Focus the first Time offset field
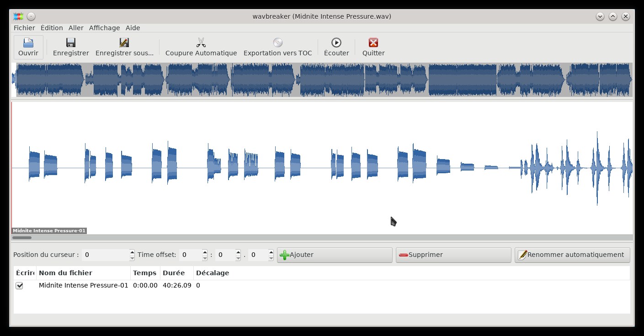The width and height of the screenshot is (644, 336). pos(191,255)
